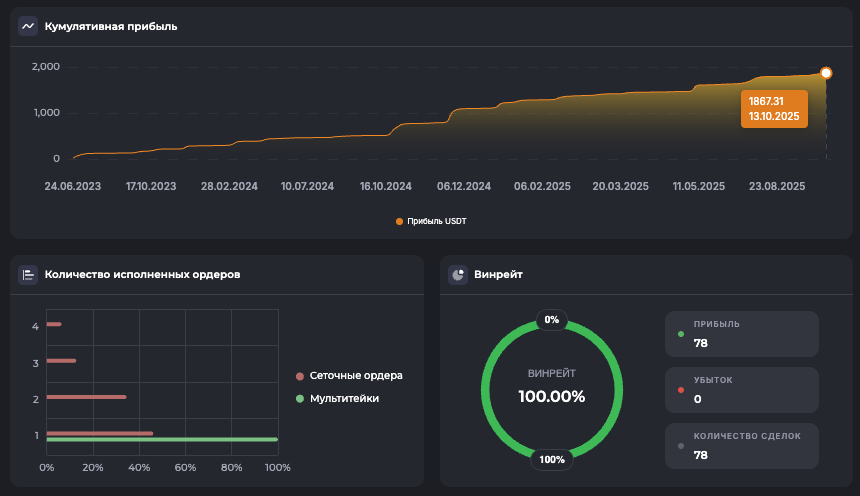Click the 0% label on winrate donut
Viewport: 860px width, 496px height.
pos(552,320)
